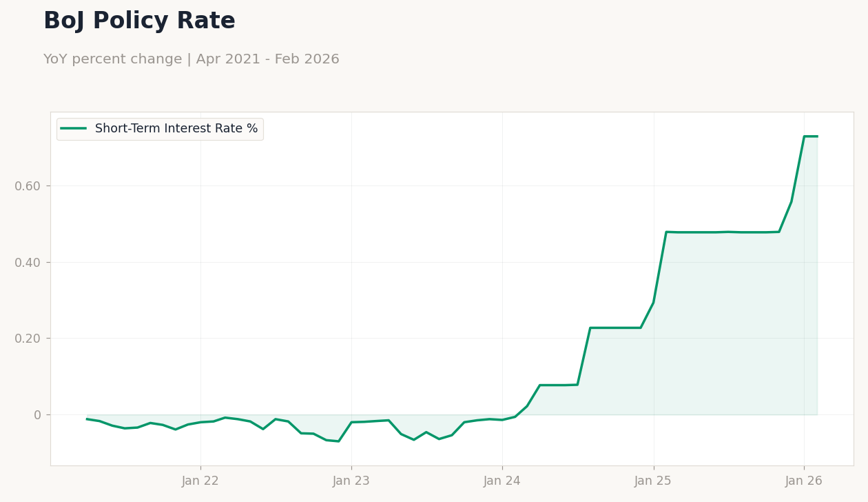The height and width of the screenshot is (502, 868).
Task: Click the 'Jan 23' x-axis label
Action: (351, 481)
